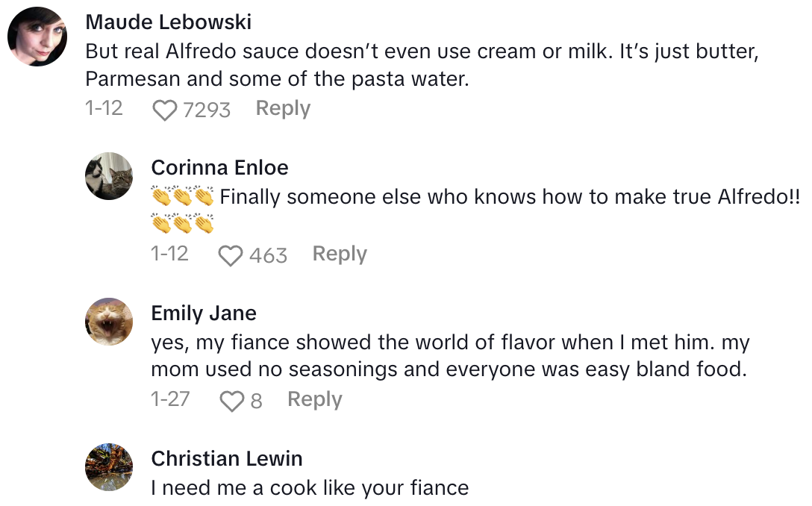Reply to Maude Lebowski's Alfredo comment
The image size is (812, 506).
pos(283,109)
